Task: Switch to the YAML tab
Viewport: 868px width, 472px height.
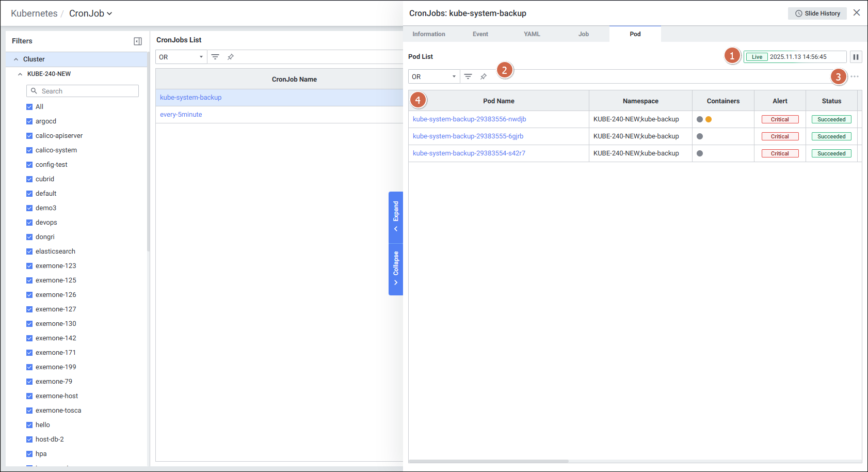Action: pyautogui.click(x=532, y=34)
